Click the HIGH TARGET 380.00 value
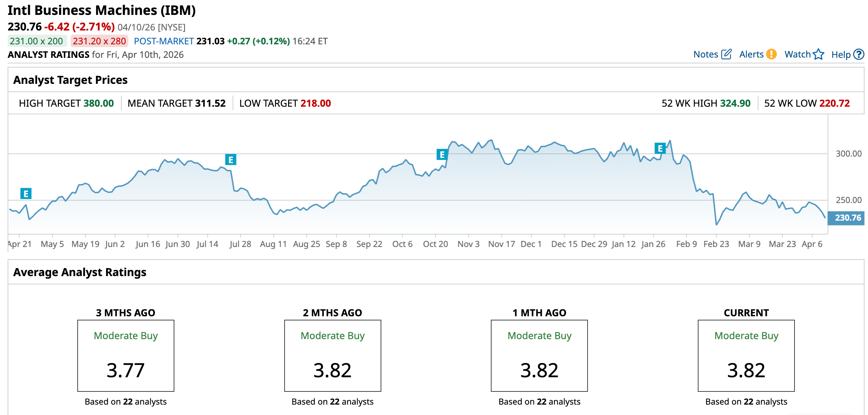The width and height of the screenshot is (868, 415). [98, 103]
